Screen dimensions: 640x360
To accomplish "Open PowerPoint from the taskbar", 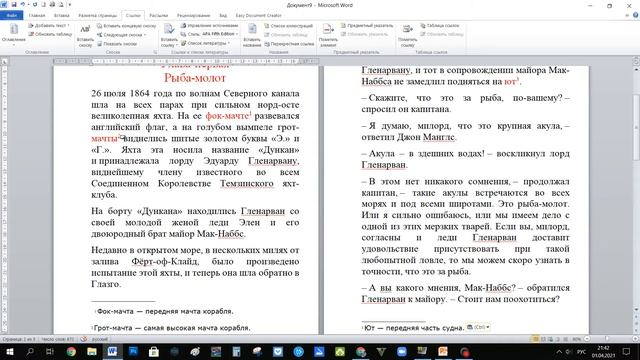I will pos(443,351).
